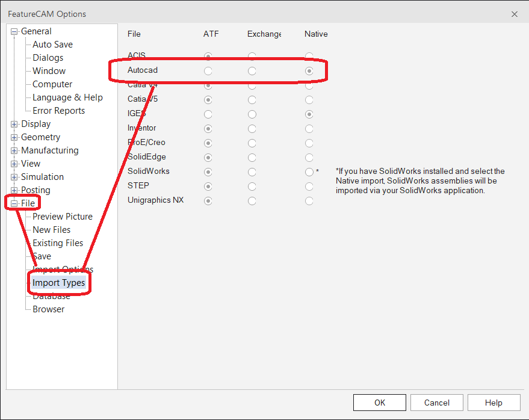Select ATF import for Catia V5

pos(208,99)
